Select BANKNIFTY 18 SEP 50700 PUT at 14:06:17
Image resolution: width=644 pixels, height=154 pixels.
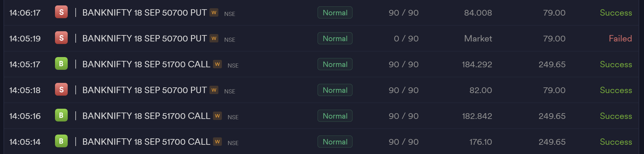(x=145, y=12)
